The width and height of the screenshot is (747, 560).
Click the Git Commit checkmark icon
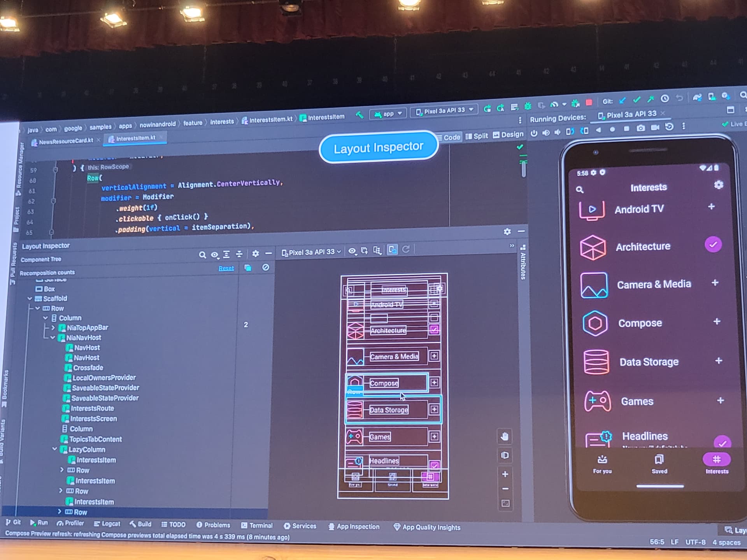(x=637, y=100)
